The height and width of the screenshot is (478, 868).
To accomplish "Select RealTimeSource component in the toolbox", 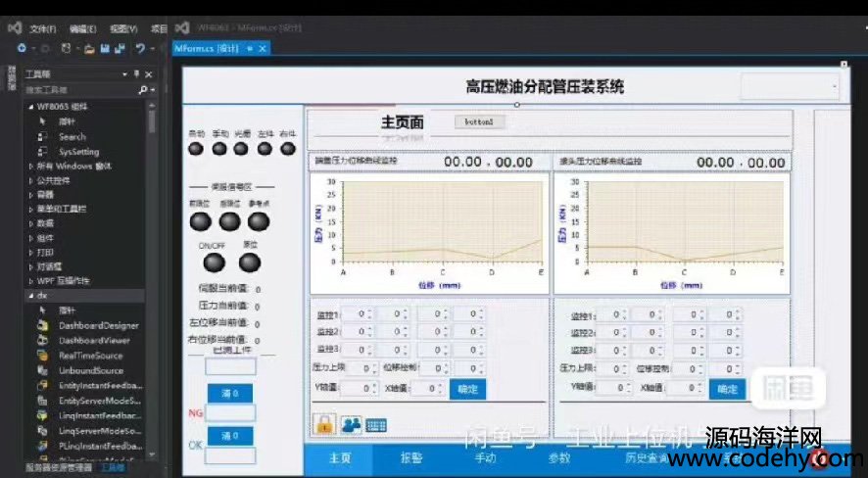I will tap(90, 356).
